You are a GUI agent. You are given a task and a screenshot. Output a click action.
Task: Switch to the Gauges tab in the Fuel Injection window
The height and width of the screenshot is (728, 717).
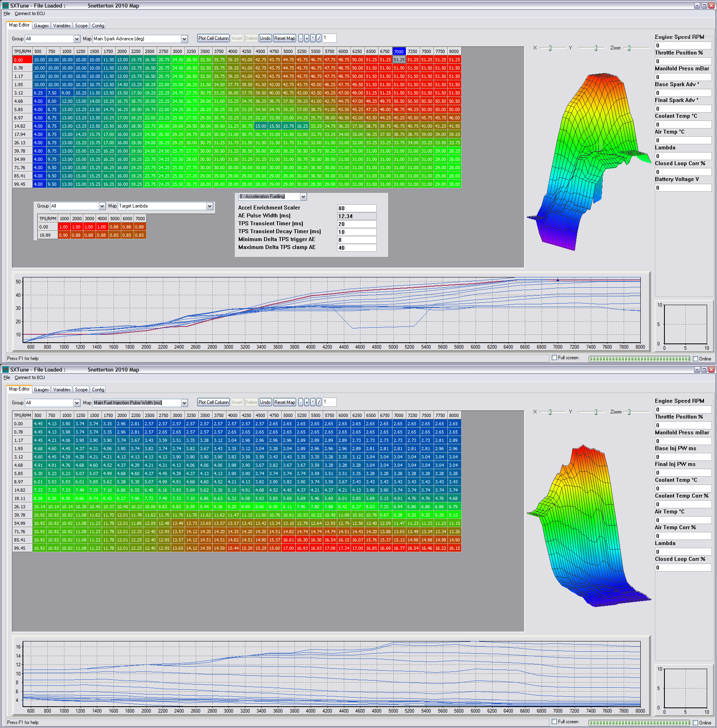pyautogui.click(x=42, y=390)
